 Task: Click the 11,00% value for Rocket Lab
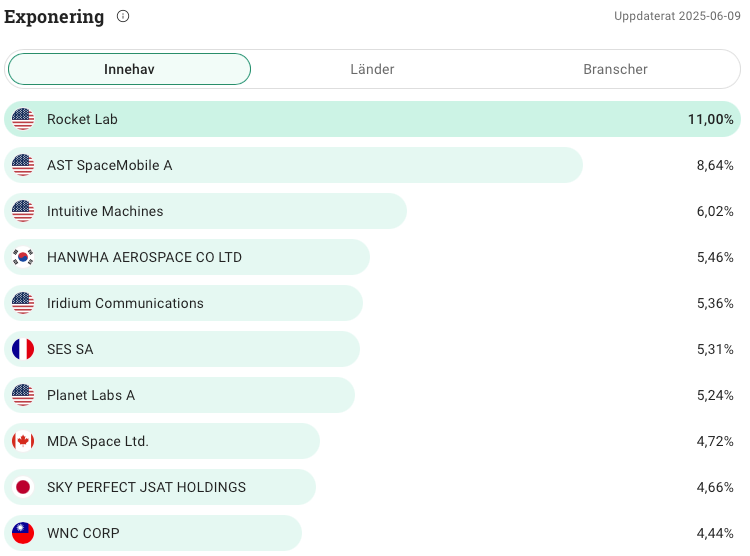click(x=710, y=119)
